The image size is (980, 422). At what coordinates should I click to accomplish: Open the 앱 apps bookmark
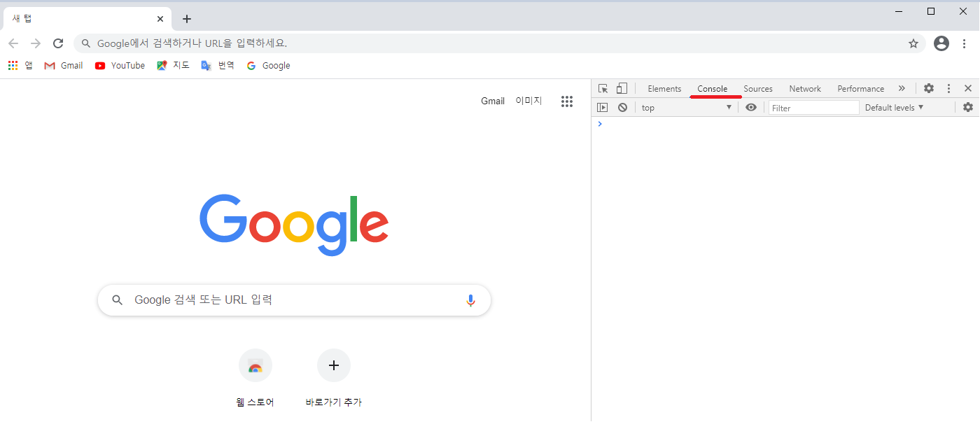point(20,66)
